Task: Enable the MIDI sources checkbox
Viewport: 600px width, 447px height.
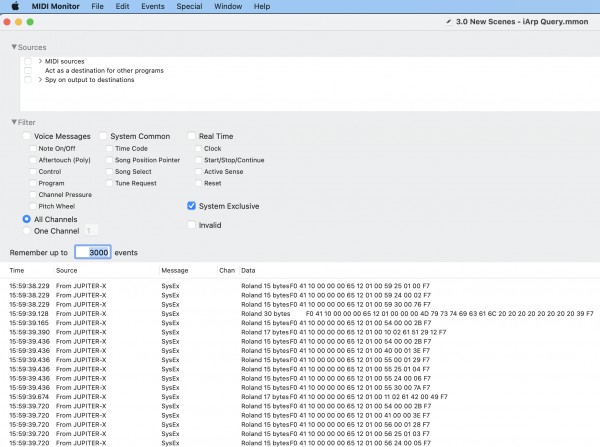Action: point(28,61)
